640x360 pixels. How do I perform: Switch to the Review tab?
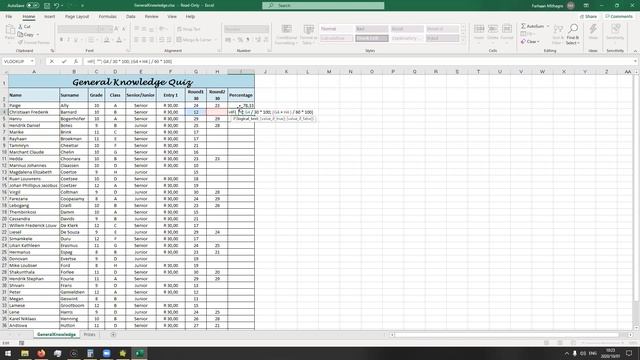pos(151,17)
